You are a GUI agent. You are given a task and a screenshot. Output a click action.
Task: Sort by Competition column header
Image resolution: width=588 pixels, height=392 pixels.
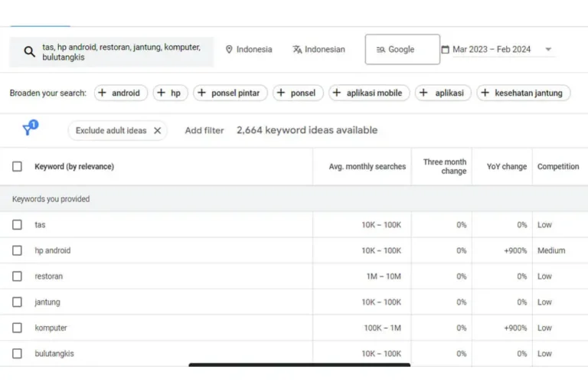click(558, 166)
